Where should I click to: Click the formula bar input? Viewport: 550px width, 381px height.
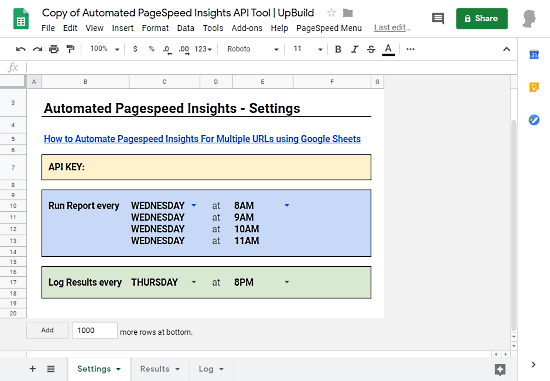tap(272, 67)
